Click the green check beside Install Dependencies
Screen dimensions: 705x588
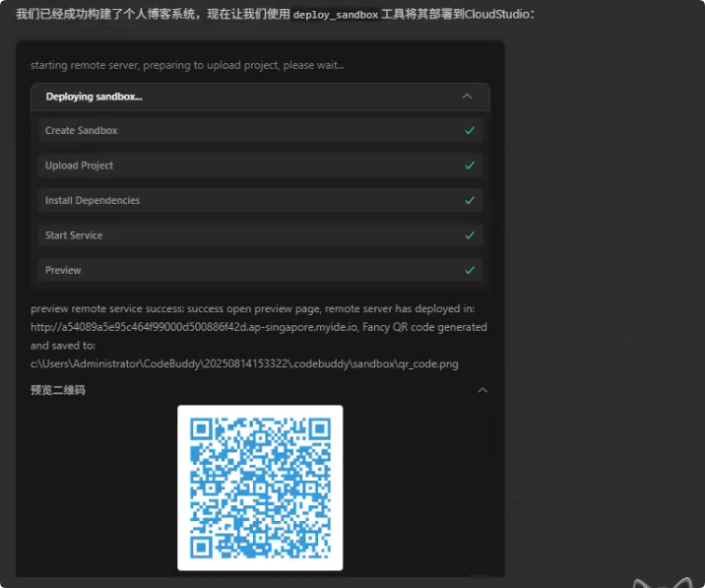tap(470, 200)
